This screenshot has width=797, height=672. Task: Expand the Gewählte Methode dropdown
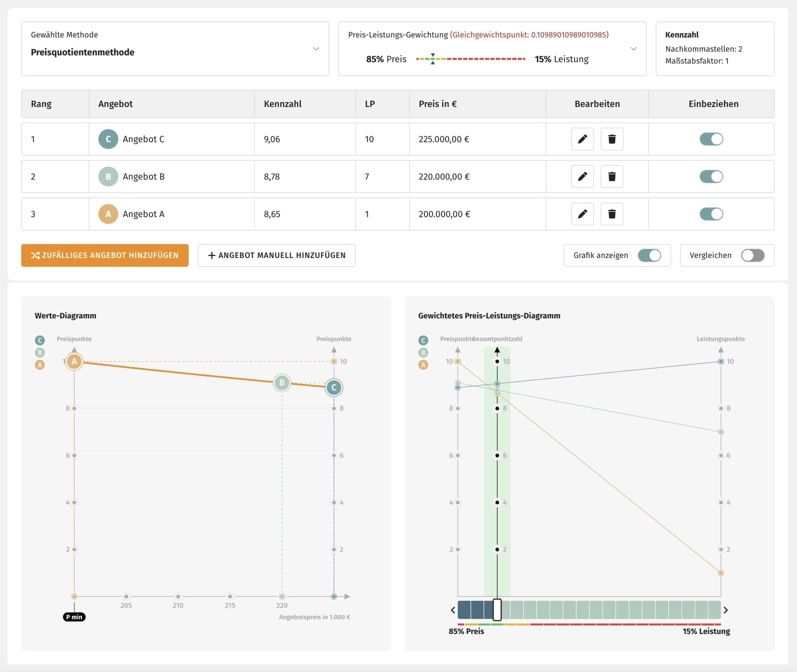pyautogui.click(x=316, y=49)
